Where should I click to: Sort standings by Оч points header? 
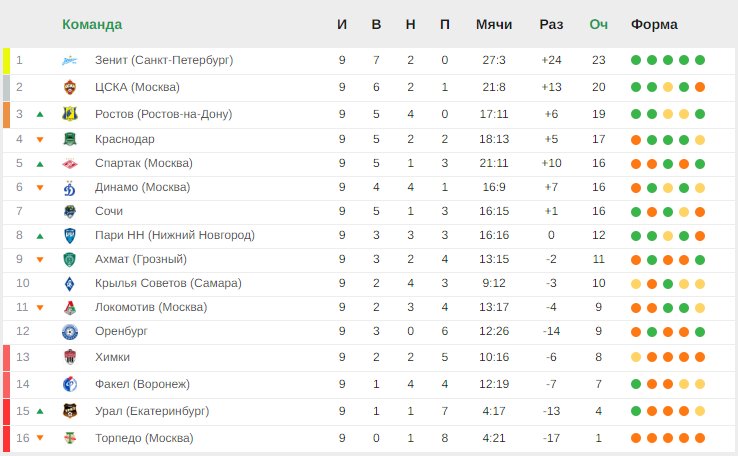pyautogui.click(x=599, y=24)
